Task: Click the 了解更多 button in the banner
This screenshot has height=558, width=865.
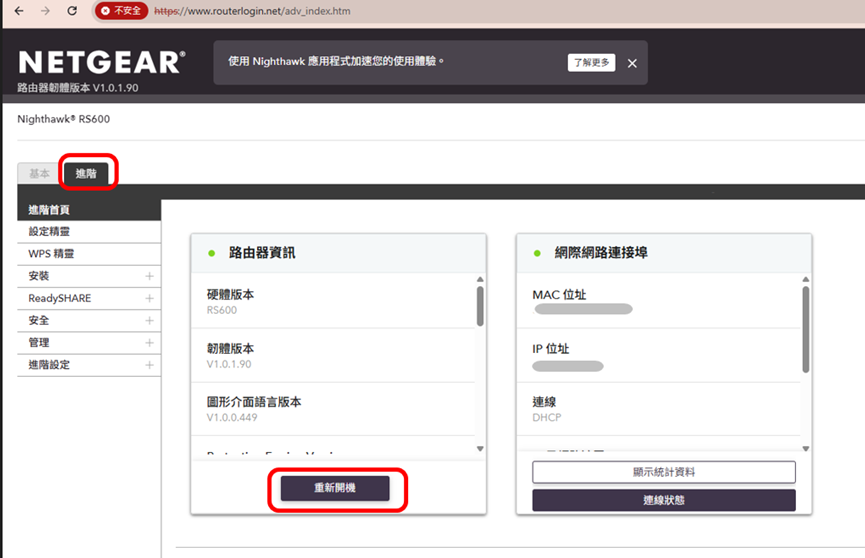Action: 591,62
